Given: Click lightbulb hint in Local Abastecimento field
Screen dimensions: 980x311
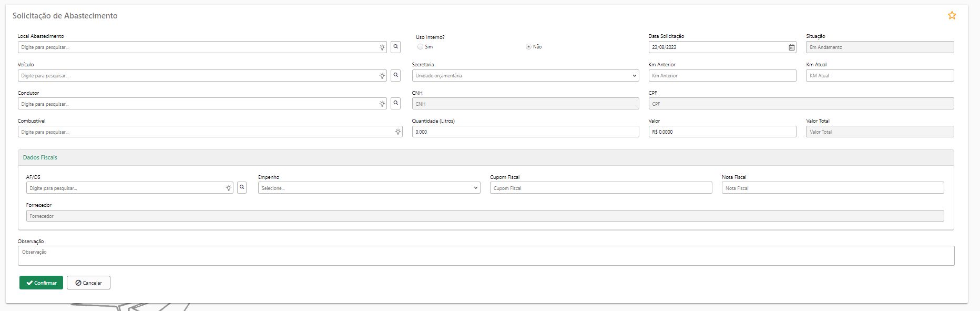Looking at the screenshot, I should pyautogui.click(x=382, y=47).
